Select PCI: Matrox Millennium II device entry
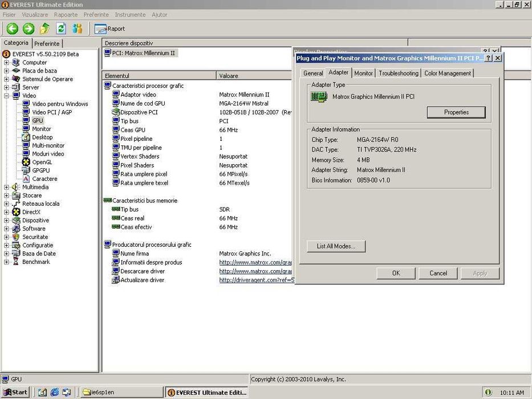This screenshot has width=532, height=399. (x=140, y=53)
